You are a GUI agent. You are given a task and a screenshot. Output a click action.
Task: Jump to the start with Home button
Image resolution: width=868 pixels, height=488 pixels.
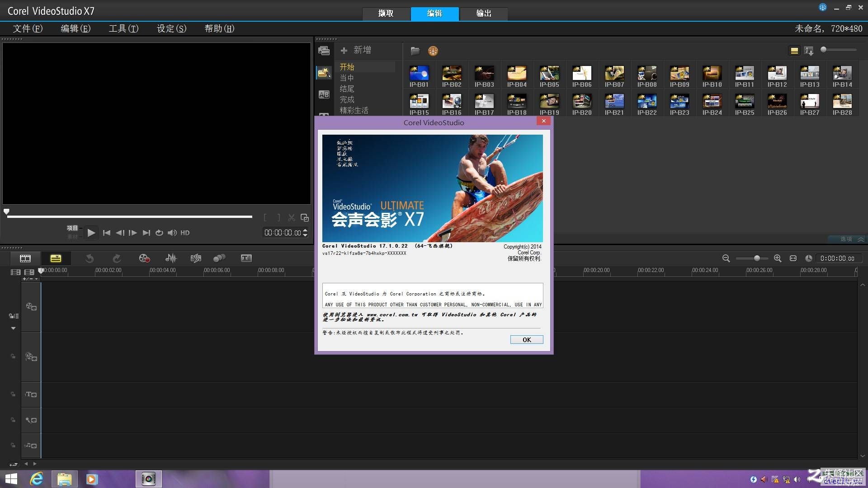pos(107,233)
